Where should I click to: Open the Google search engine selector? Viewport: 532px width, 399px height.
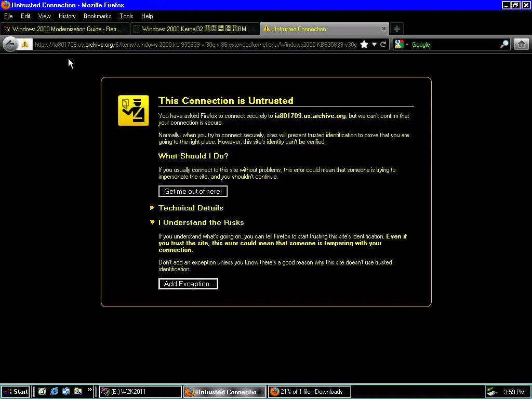(x=402, y=45)
